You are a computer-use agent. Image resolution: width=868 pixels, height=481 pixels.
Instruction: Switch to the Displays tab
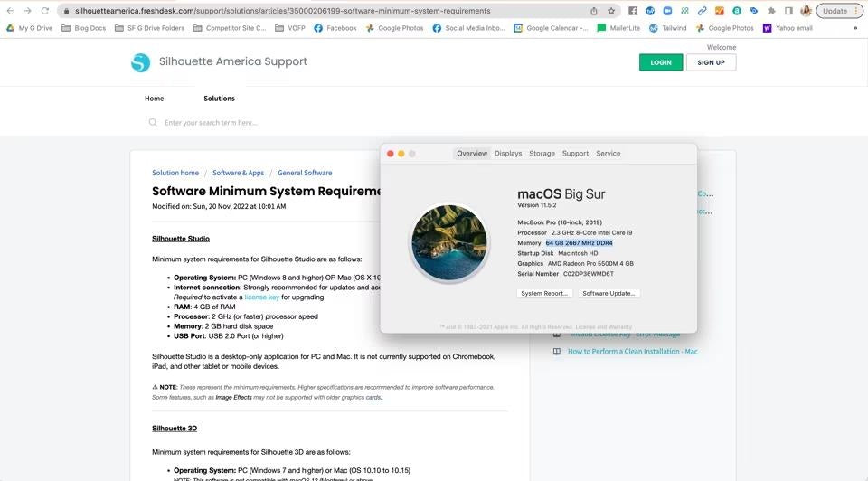click(x=508, y=154)
